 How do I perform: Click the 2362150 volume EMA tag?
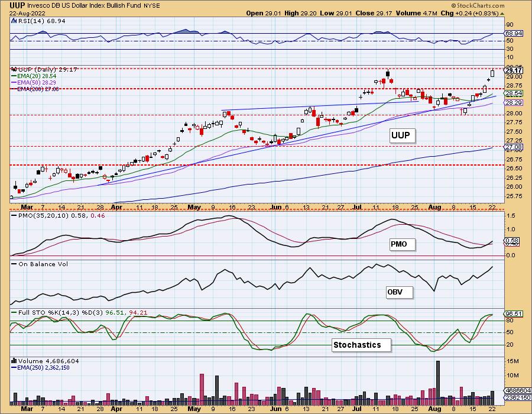518,397
